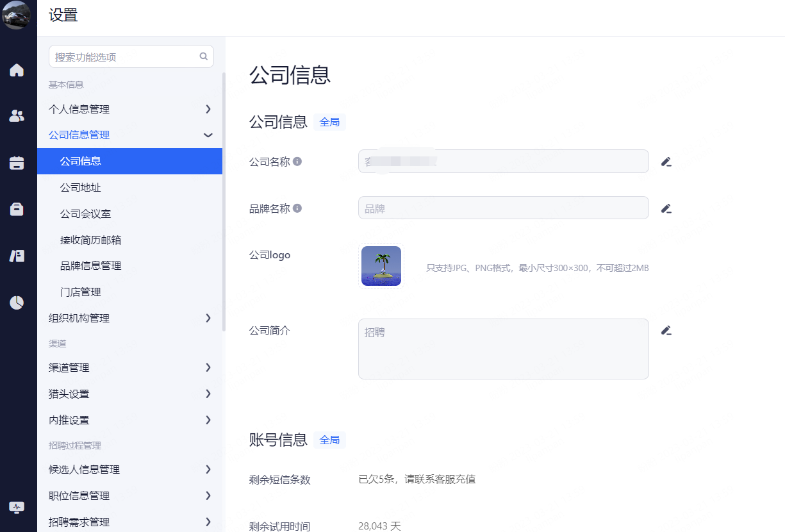The width and height of the screenshot is (785, 532).
Task: Click the edit pencil beside 公司名称
Action: coord(666,162)
